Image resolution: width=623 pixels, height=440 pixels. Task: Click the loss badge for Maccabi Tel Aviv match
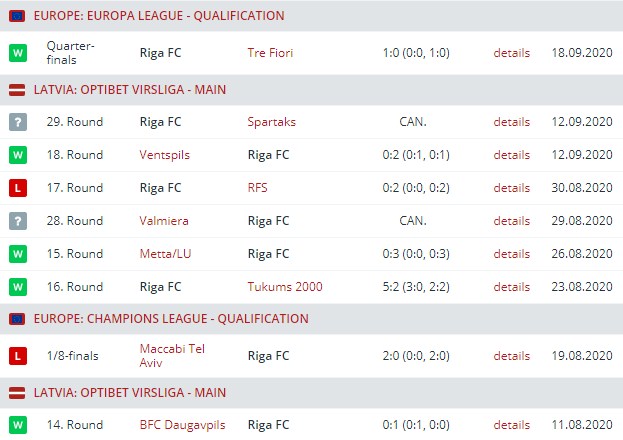point(17,355)
